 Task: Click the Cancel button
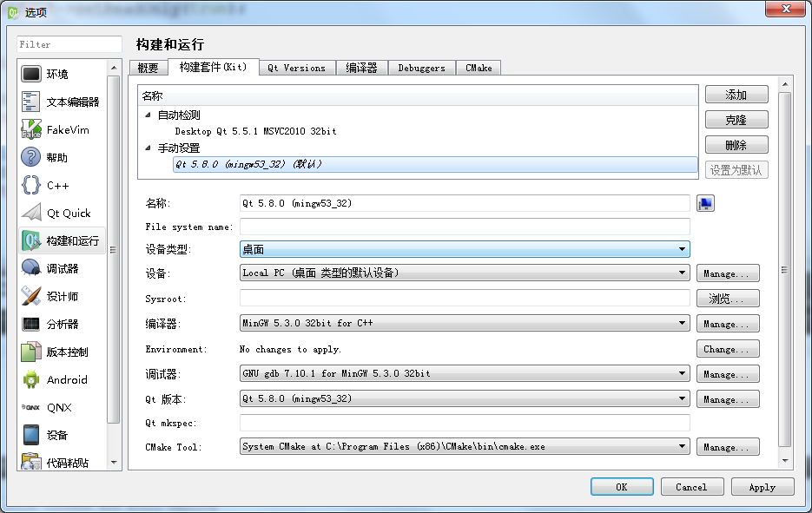point(691,487)
